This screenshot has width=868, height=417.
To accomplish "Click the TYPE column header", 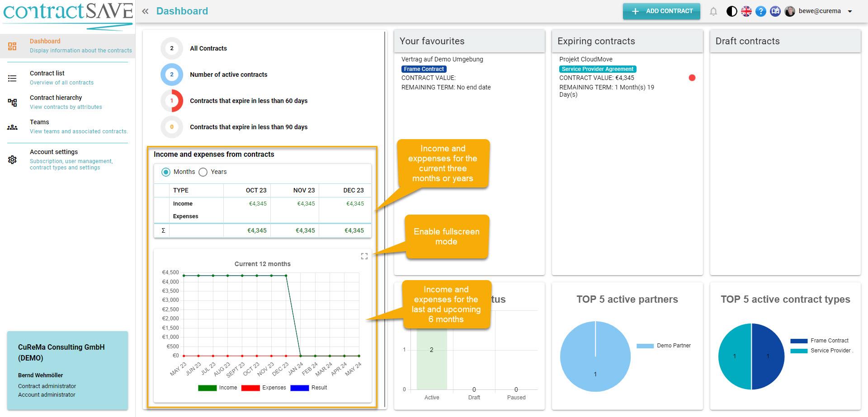I will tap(181, 190).
